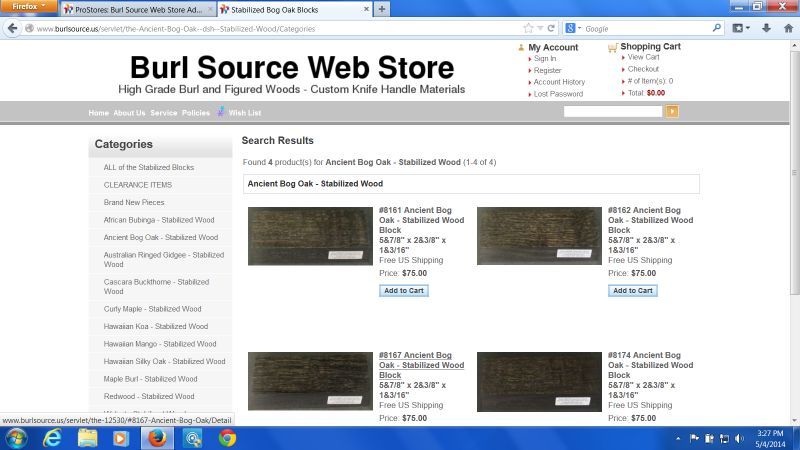Launch Google Chrome from the taskbar
The width and height of the screenshot is (800, 450).
pos(228,438)
